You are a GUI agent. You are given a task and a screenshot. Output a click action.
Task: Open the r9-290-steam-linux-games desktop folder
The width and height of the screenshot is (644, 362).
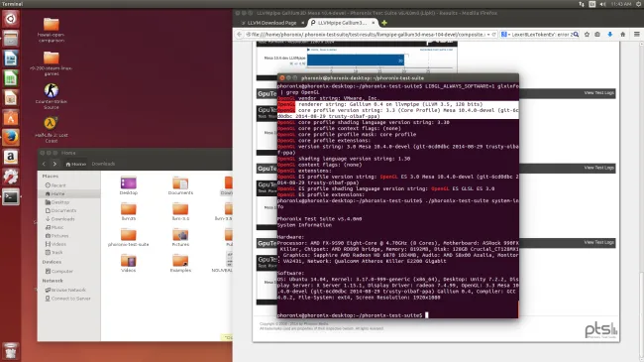tap(51, 62)
